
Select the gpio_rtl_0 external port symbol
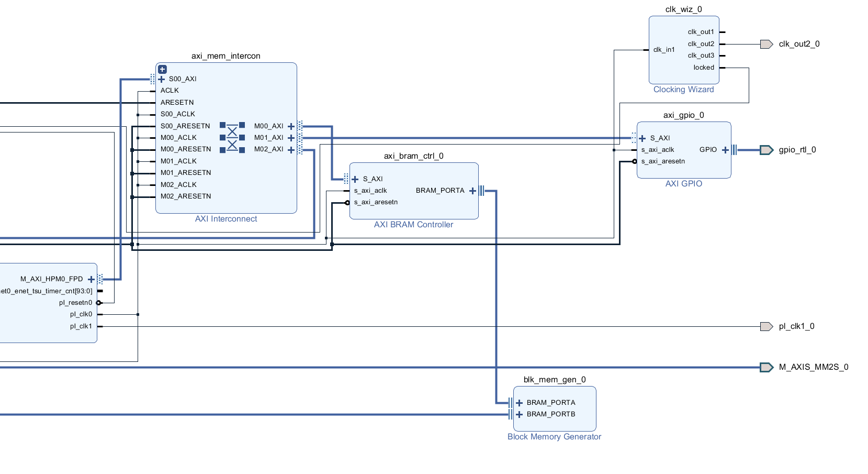[x=766, y=150]
